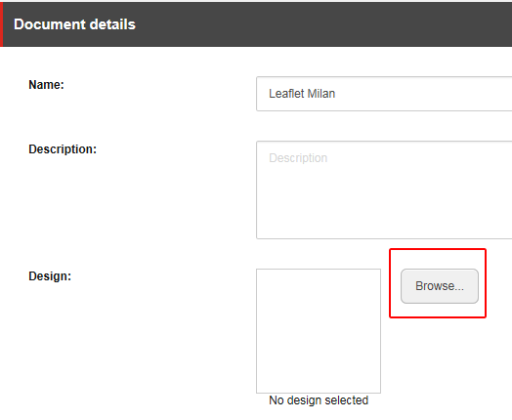This screenshot has width=512, height=420.
Task: Click inside the Description text area
Action: pos(384,189)
